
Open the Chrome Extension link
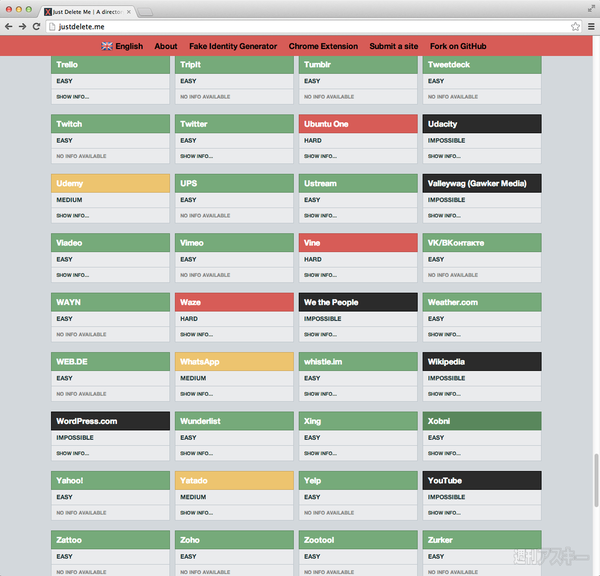323,46
